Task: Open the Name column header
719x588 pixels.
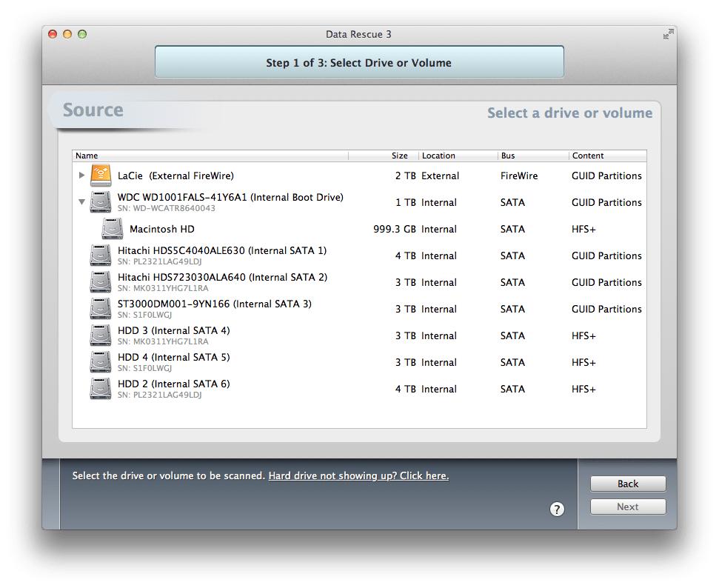Action: tap(87, 156)
